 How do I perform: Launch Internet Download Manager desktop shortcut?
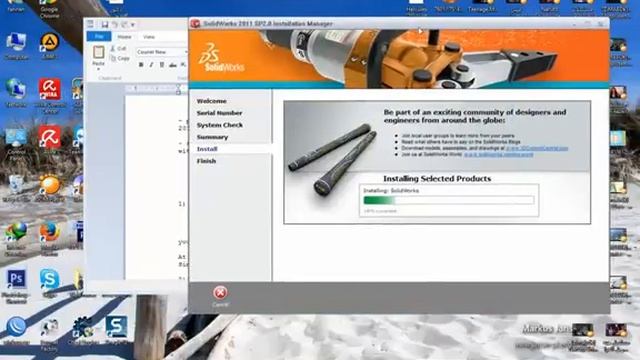pos(16,239)
